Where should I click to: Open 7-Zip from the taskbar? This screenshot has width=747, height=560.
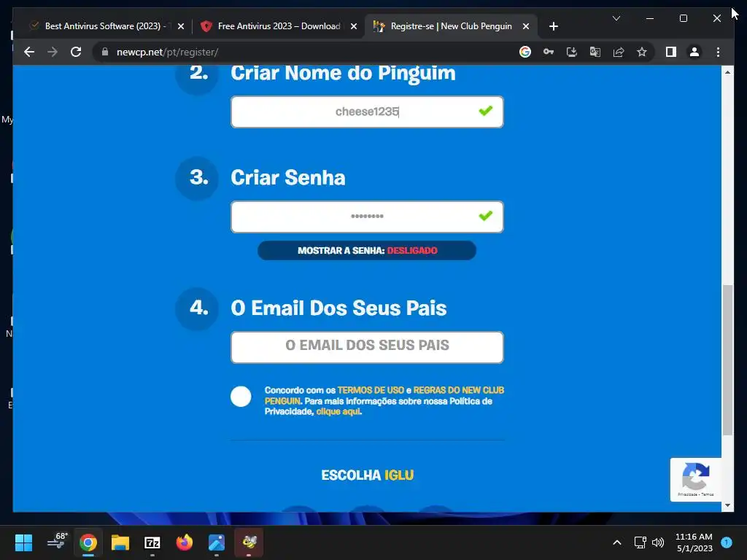[152, 542]
